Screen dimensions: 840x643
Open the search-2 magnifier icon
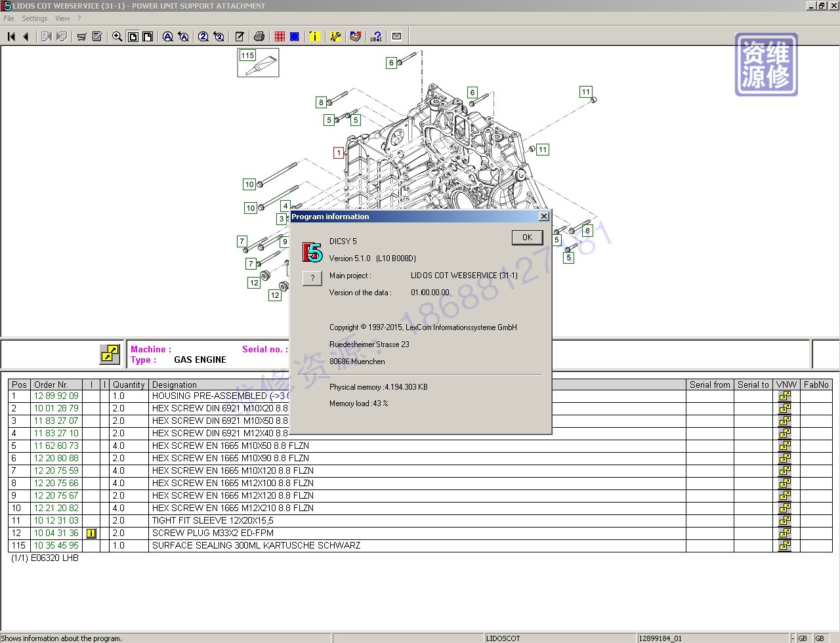pos(203,37)
